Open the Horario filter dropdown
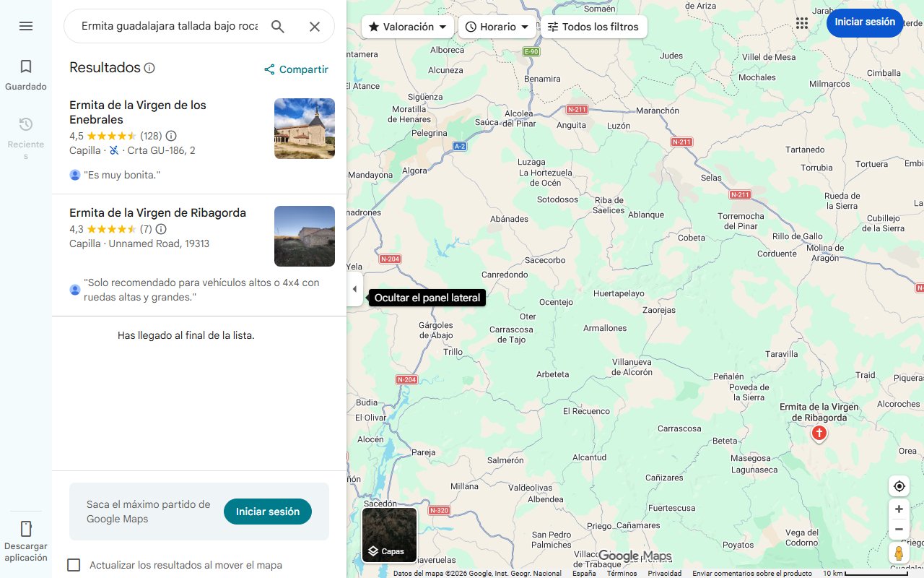This screenshot has height=578, width=924. click(497, 26)
